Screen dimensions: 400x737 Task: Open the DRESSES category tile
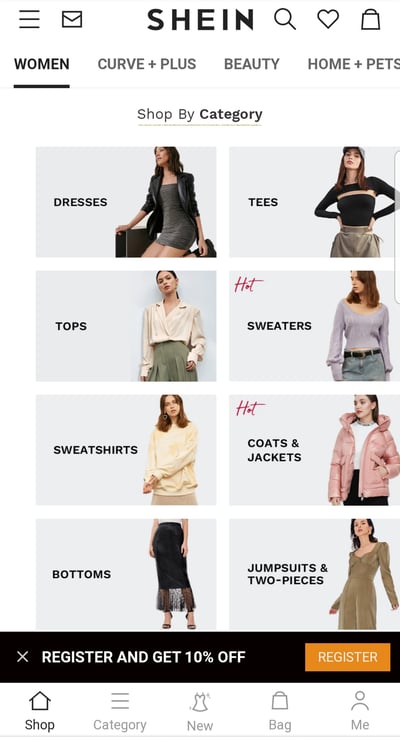coord(126,202)
